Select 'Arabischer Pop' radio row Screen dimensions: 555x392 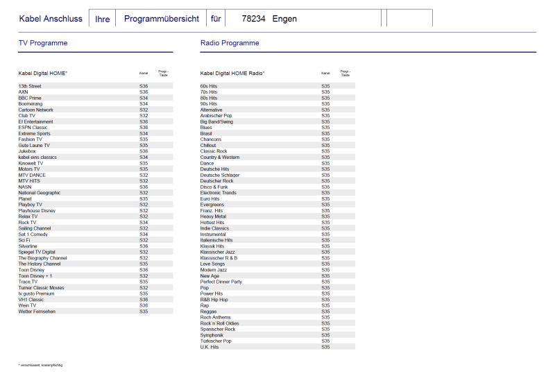pos(277,116)
